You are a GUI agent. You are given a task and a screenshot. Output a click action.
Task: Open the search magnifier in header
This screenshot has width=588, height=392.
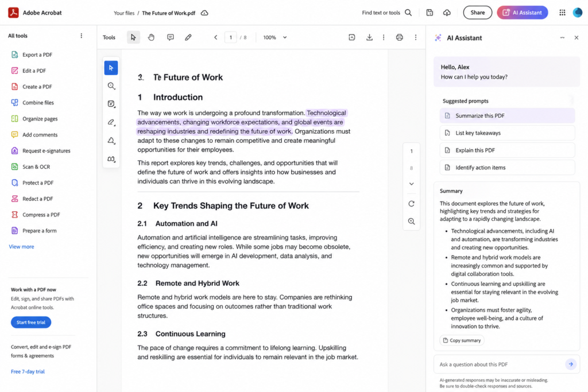point(408,13)
